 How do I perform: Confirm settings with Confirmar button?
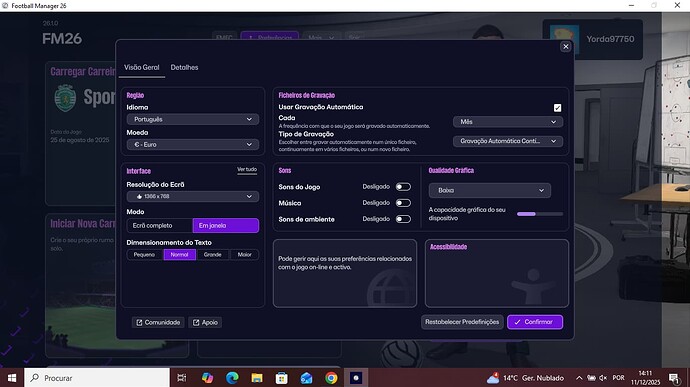point(535,322)
